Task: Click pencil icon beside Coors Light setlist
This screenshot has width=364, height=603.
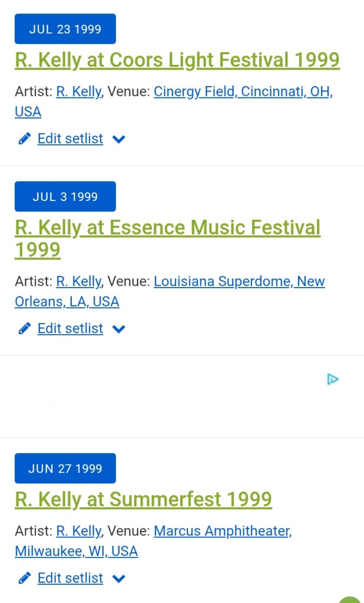Action: (x=24, y=139)
